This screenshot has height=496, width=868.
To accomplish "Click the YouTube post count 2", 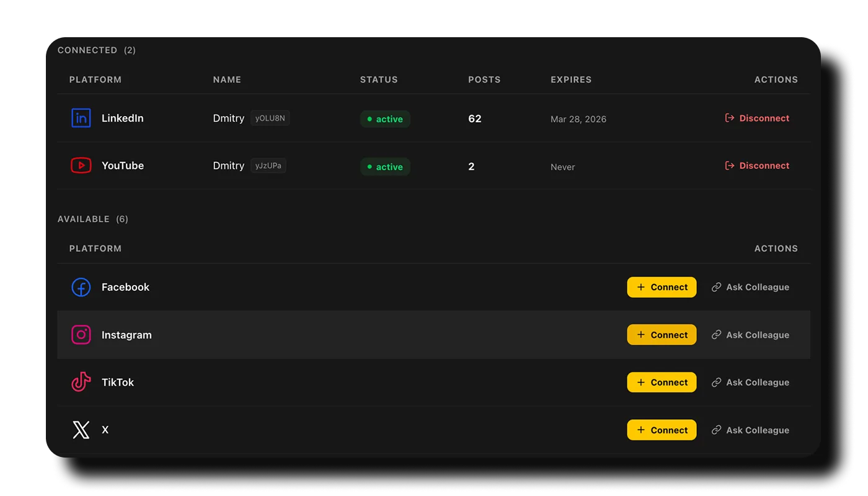I will (471, 166).
